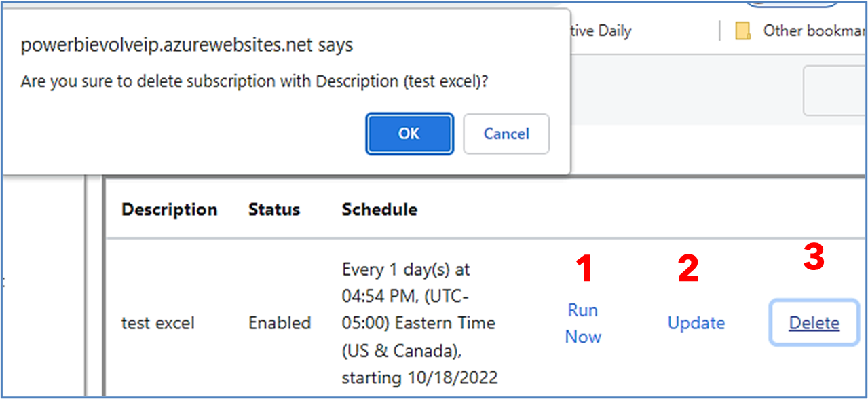
Task: Click the red number 1 annotation
Action: pos(583,269)
